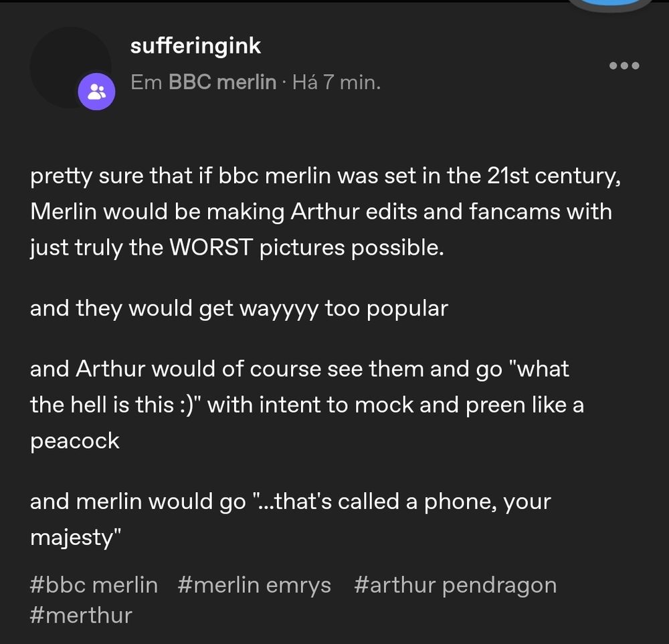
Task: View posts tagged #arthur pendragon
Action: (456, 584)
